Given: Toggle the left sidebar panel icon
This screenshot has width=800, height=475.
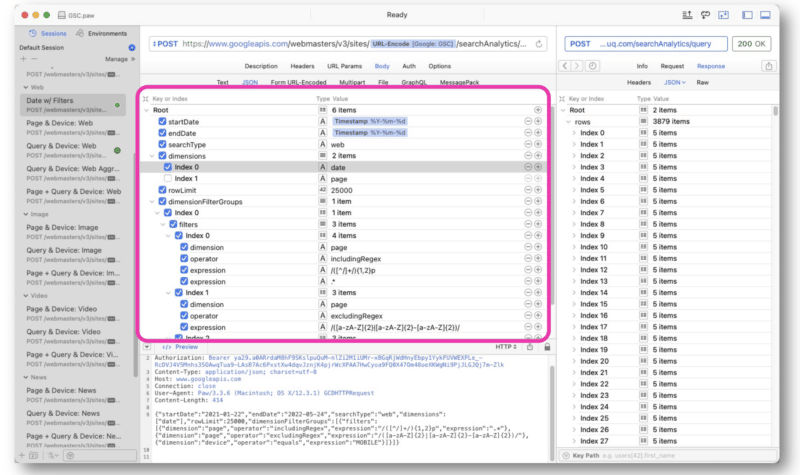Looking at the screenshot, I should click(749, 15).
